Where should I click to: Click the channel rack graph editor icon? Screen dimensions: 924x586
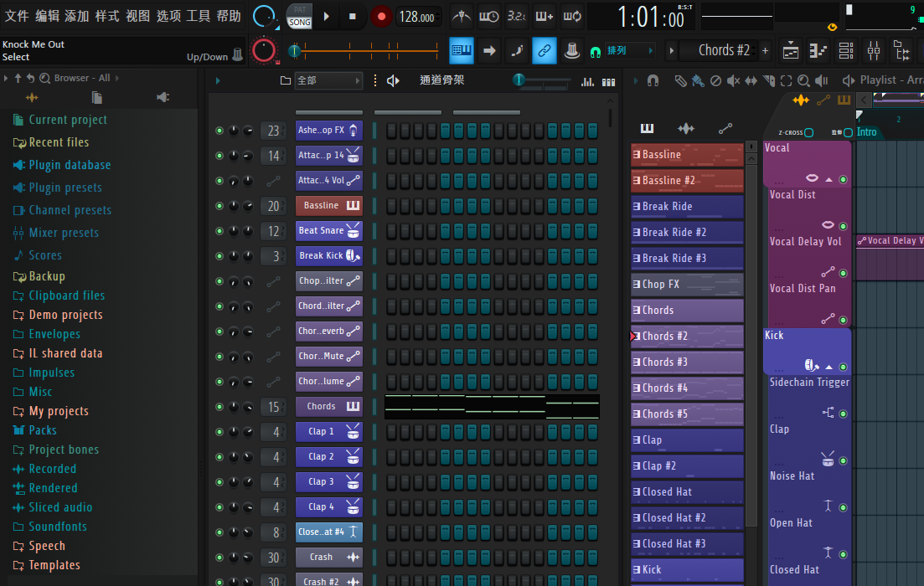point(587,81)
